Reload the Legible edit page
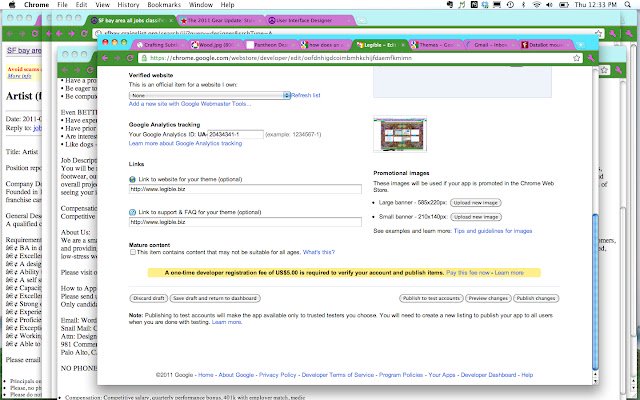Viewport: 640px width, 400px height. 130,58
